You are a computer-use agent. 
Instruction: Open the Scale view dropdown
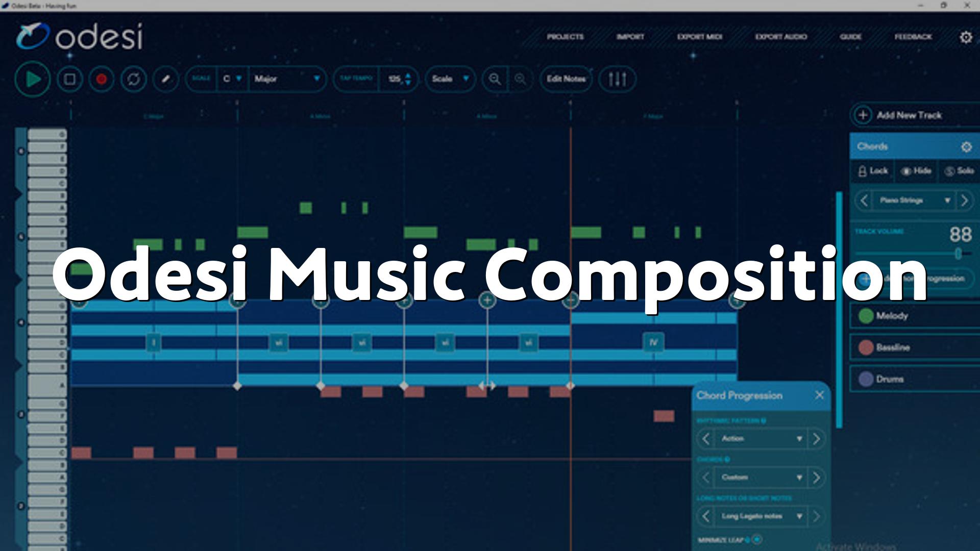click(450, 79)
